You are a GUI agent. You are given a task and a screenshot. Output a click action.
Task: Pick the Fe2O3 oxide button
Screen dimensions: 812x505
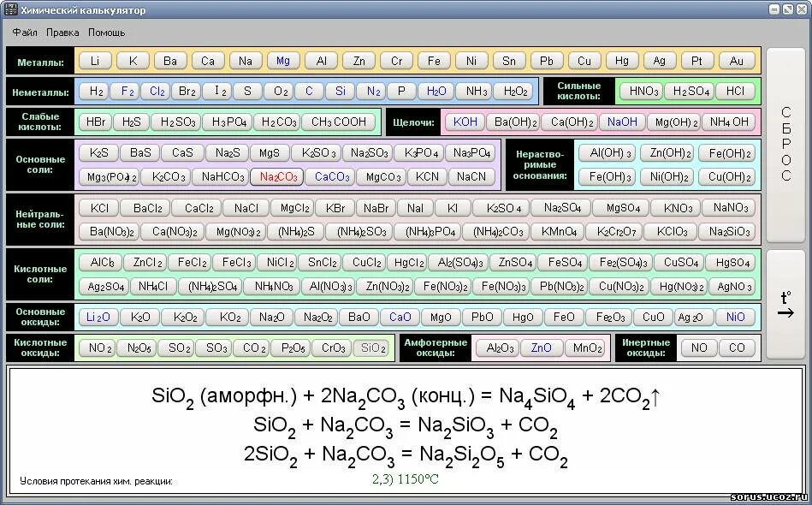tap(611, 317)
